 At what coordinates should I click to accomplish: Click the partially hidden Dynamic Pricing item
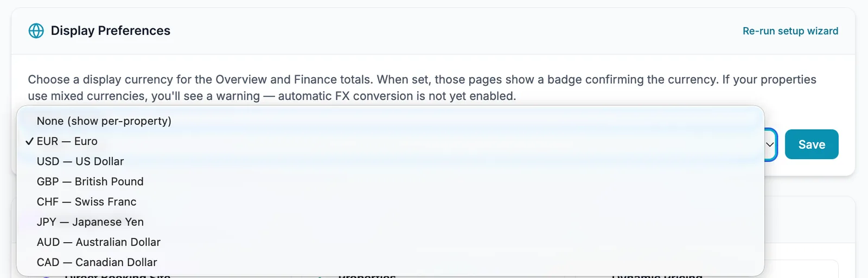[657, 277]
